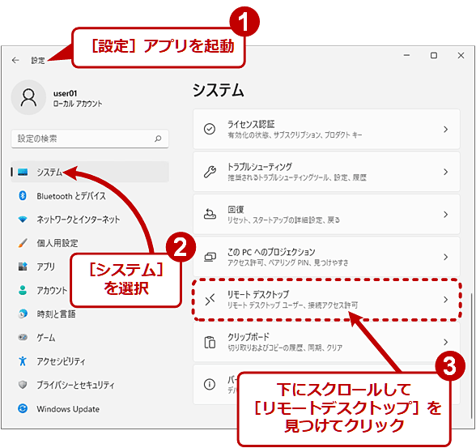Open リモート デスクトップ settings title
Image resolution: width=476 pixels, height=448 pixels.
[258, 294]
